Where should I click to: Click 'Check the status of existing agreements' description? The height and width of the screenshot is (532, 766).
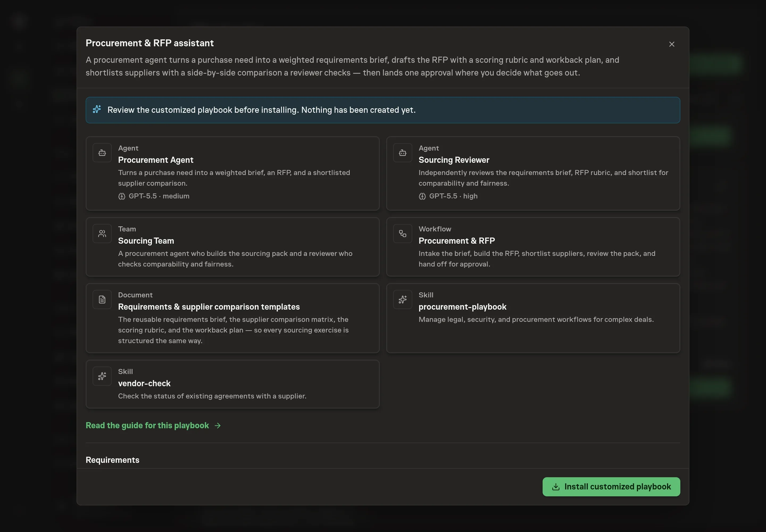[x=212, y=396]
